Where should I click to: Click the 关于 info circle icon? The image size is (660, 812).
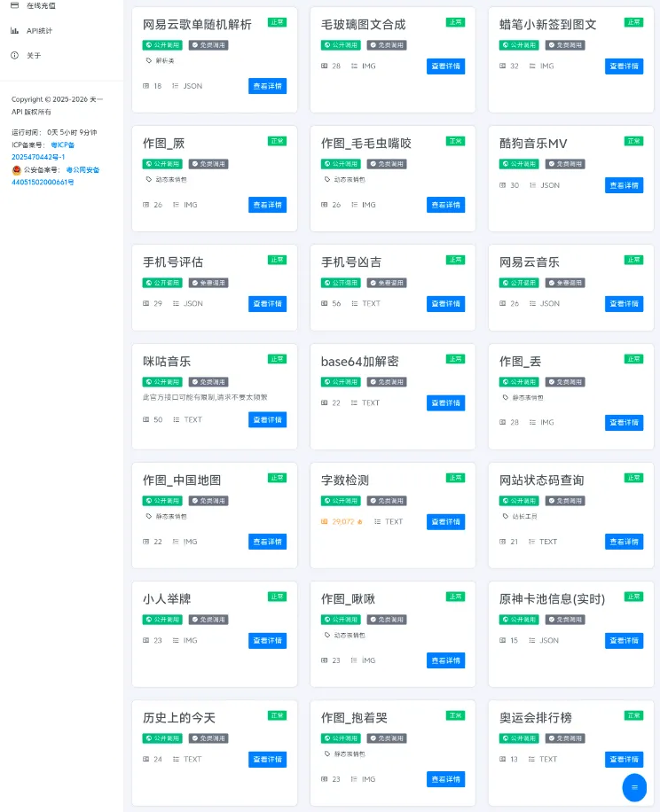coord(15,55)
